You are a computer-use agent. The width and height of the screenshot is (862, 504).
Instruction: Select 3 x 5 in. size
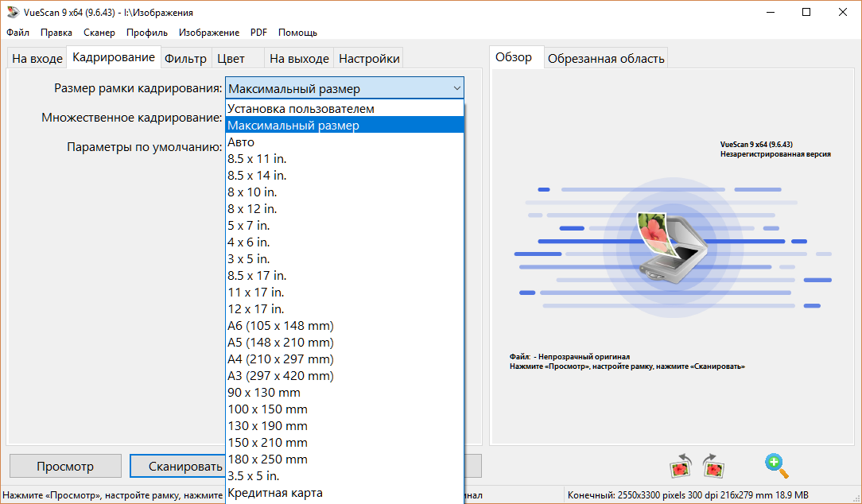click(344, 259)
